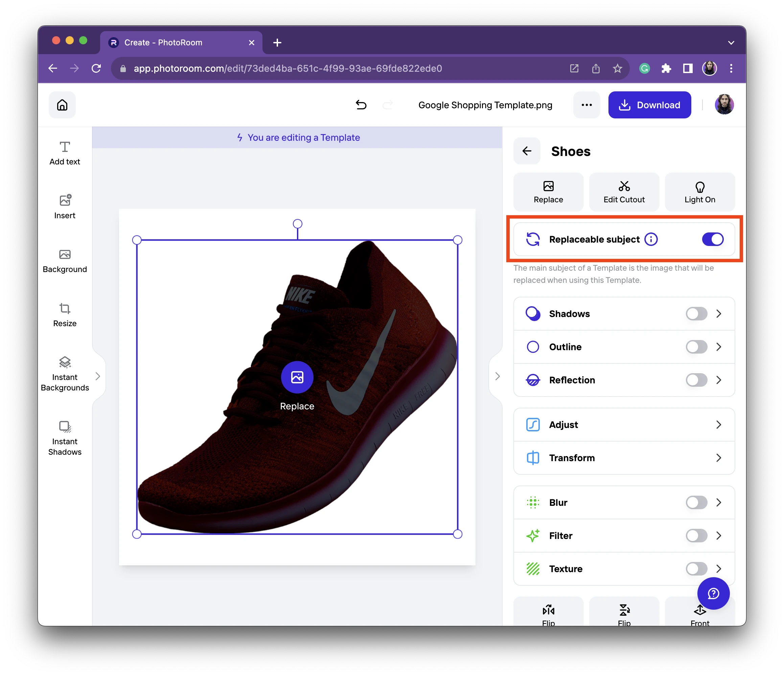Viewport: 784px width, 676px height.
Task: Toggle the browser side panel icon
Action: (x=688, y=68)
